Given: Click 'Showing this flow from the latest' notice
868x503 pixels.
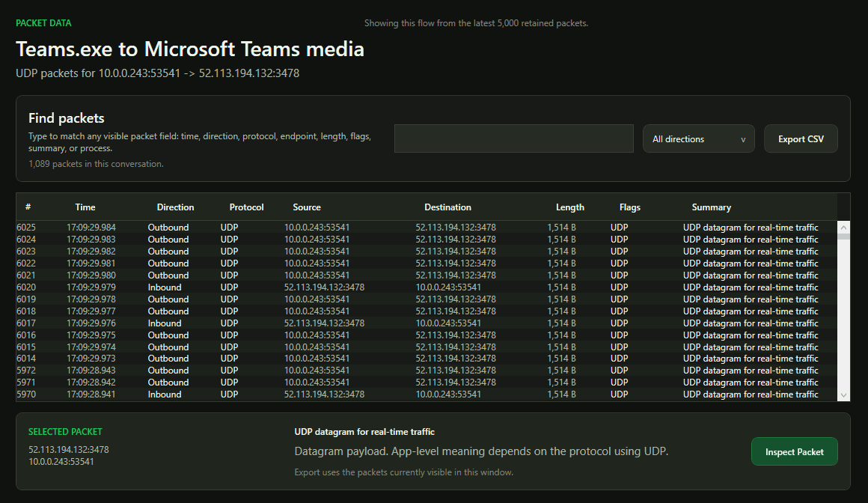Looking at the screenshot, I should pos(476,23).
